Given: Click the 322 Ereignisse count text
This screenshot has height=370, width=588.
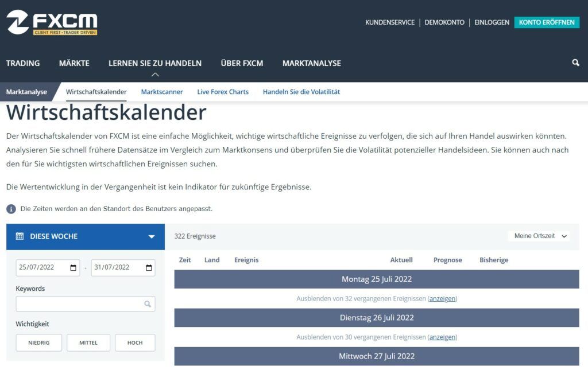Looking at the screenshot, I should click(x=195, y=236).
